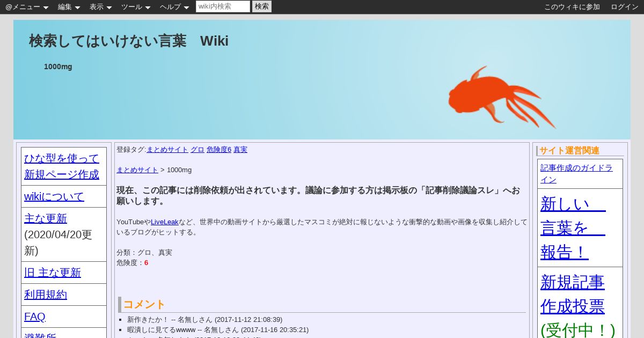Open ひな型を使って新規ページ作成 in sidebar
This screenshot has height=338, width=644.
[x=62, y=166]
